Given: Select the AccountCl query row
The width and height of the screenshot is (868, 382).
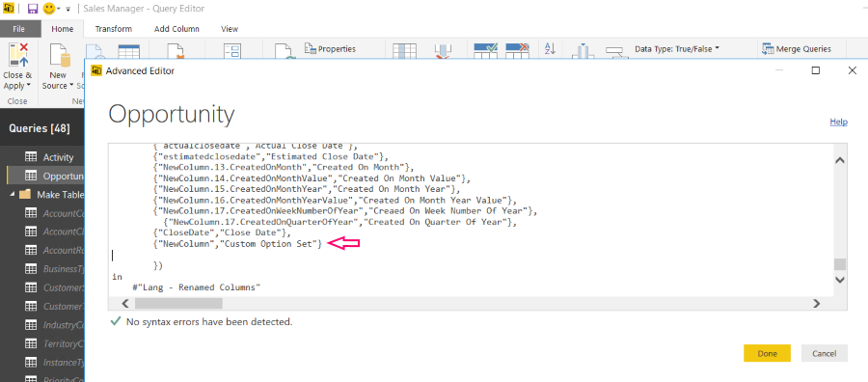Looking at the screenshot, I should coord(46,232).
